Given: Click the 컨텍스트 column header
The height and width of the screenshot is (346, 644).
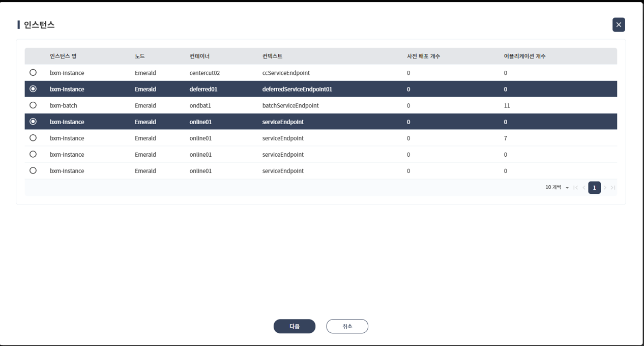Looking at the screenshot, I should (272, 56).
